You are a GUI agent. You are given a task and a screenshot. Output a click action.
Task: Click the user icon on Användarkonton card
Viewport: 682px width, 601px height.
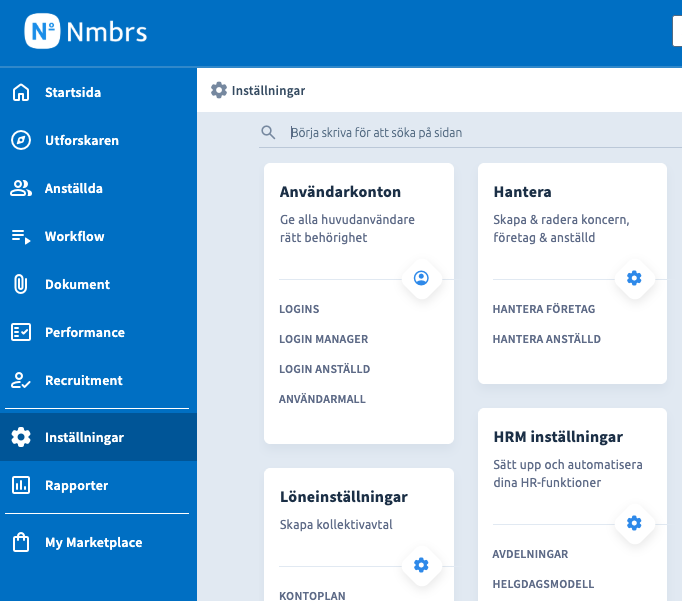(421, 278)
